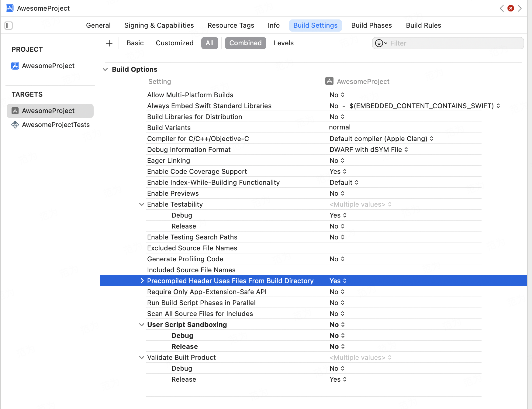Viewport: 532px width, 409px height.
Task: Click the back navigation chevron top right
Action: 502,8
